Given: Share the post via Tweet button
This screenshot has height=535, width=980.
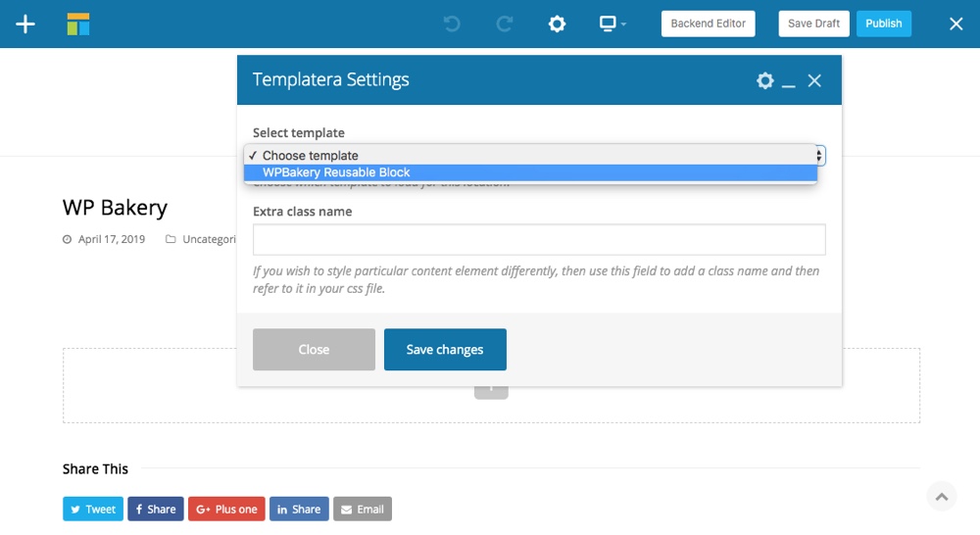Looking at the screenshot, I should tap(92, 509).
